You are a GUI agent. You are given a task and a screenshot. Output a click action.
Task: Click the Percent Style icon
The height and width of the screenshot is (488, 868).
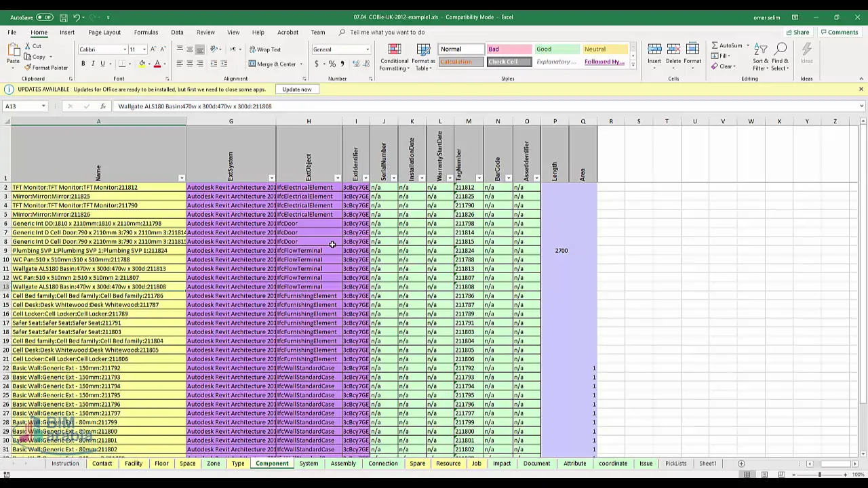[x=332, y=64]
